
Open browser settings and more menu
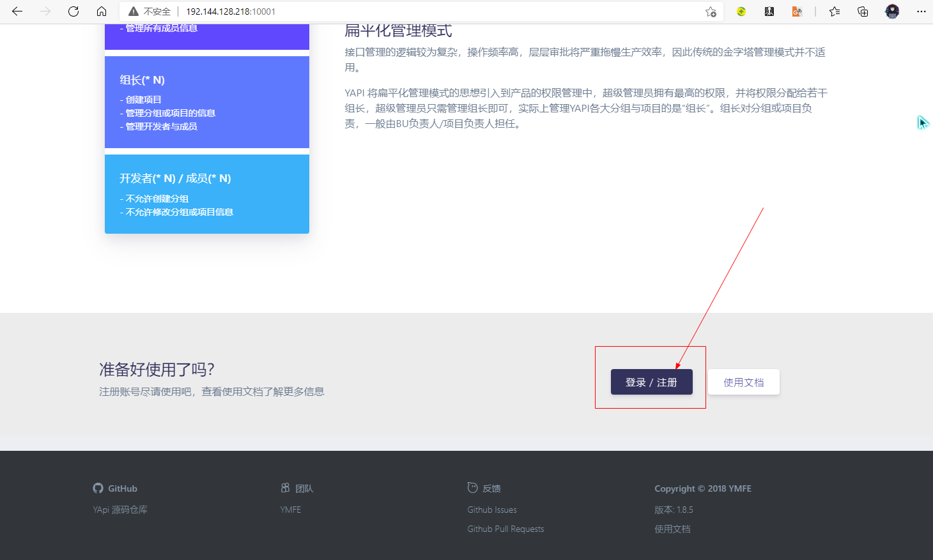click(921, 11)
